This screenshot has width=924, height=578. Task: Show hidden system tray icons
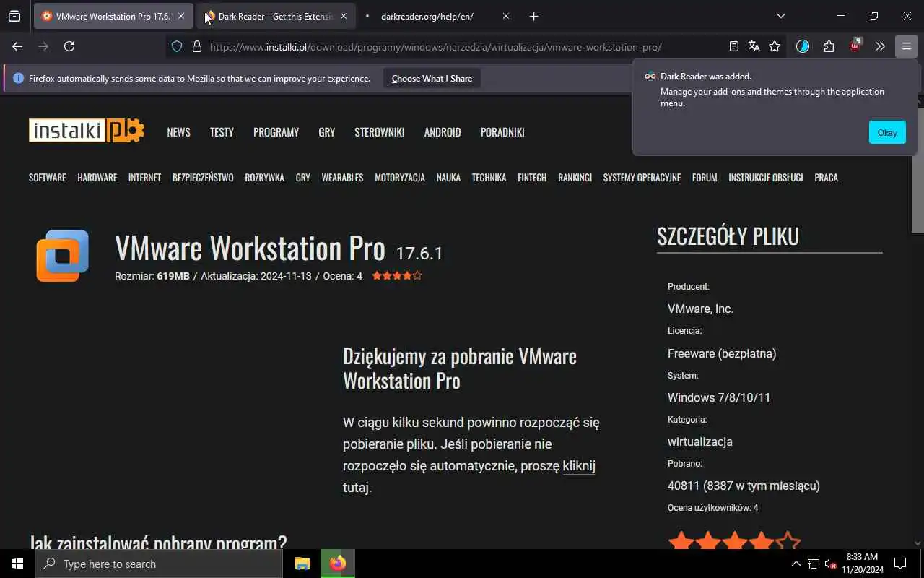(796, 564)
